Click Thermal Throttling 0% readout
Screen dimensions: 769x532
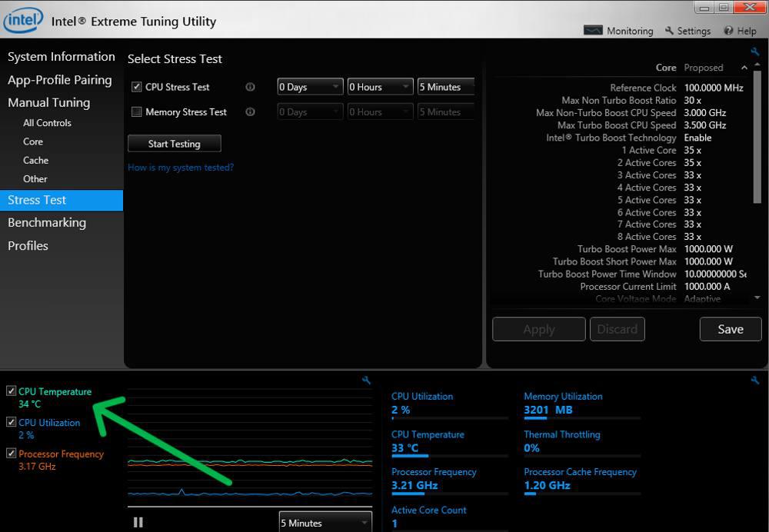(x=531, y=447)
